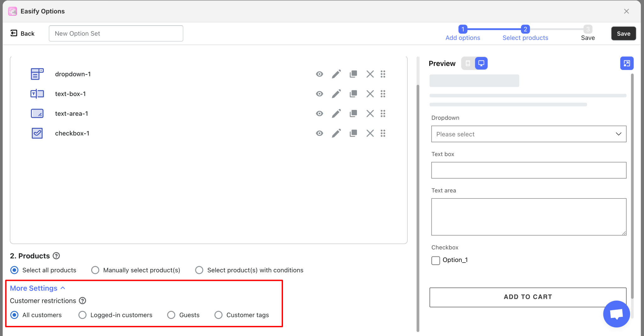Type a name in New Option Set field
The height and width of the screenshot is (336, 644).
coord(115,33)
